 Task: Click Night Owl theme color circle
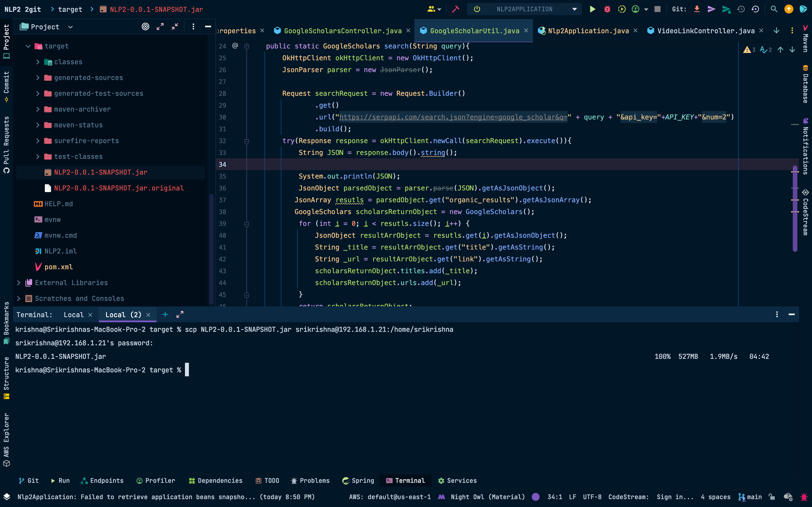pyautogui.click(x=536, y=497)
